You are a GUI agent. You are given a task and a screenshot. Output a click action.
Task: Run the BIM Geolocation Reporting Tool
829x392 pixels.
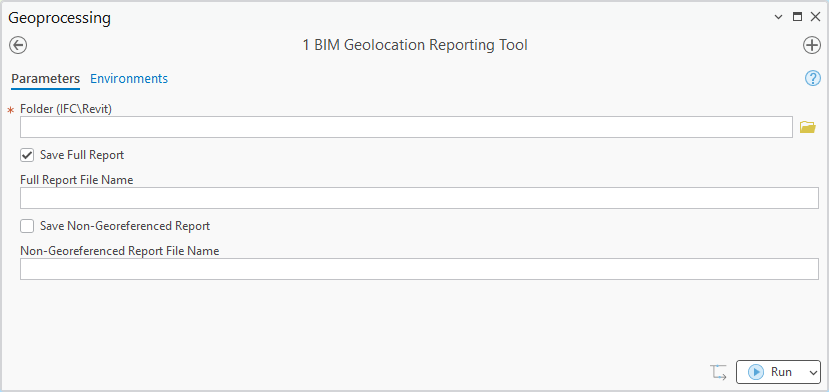pos(771,372)
